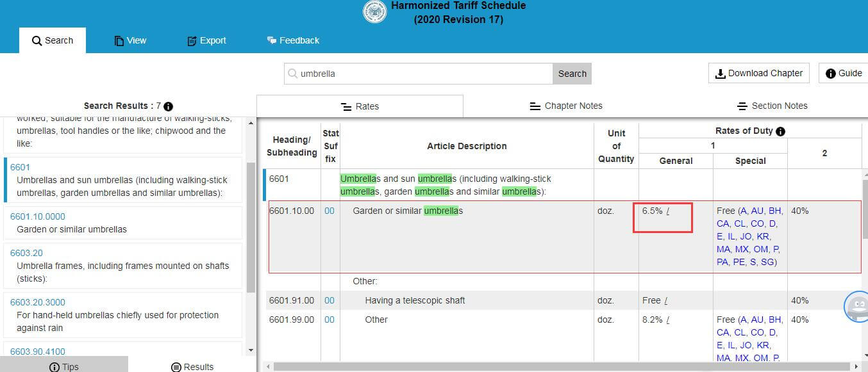This screenshot has height=372, width=868.
Task: Open the Export tab
Action: 206,40
